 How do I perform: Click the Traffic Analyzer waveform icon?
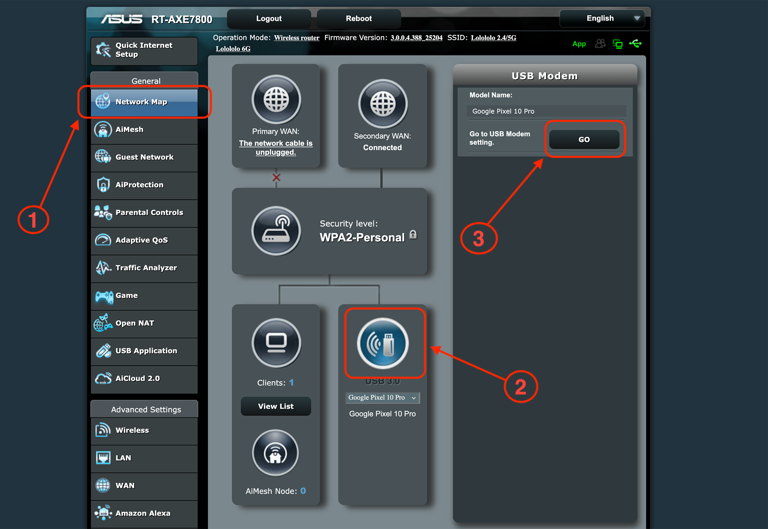point(103,267)
